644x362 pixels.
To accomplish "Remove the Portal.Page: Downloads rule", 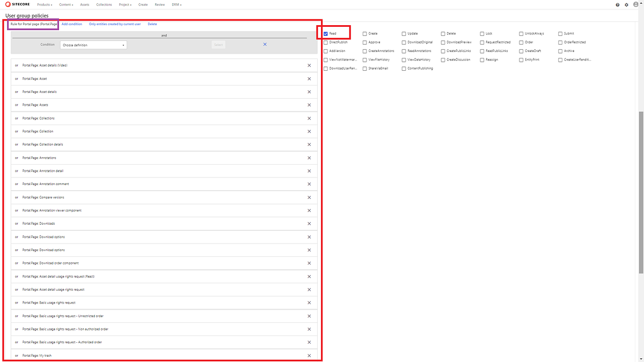I will 309,224.
